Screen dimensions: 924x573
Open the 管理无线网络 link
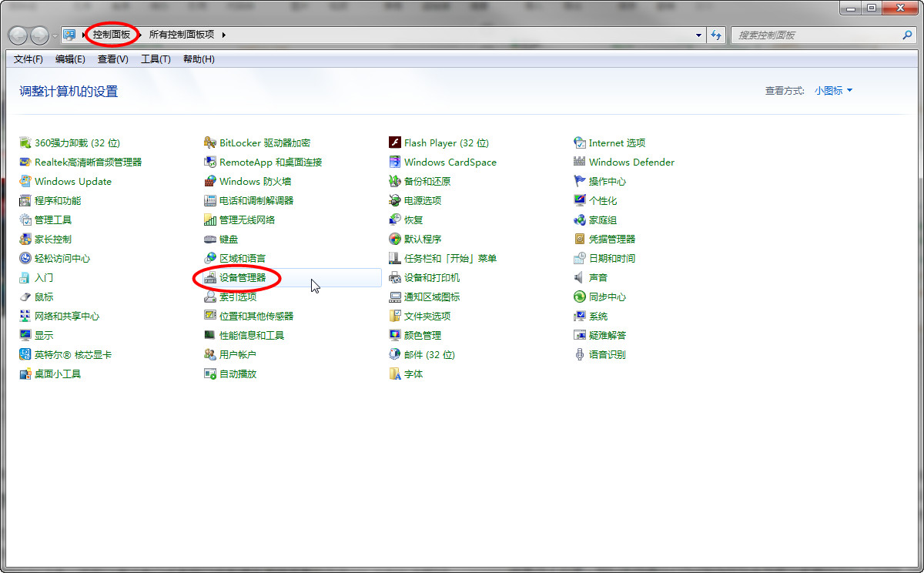[247, 219]
